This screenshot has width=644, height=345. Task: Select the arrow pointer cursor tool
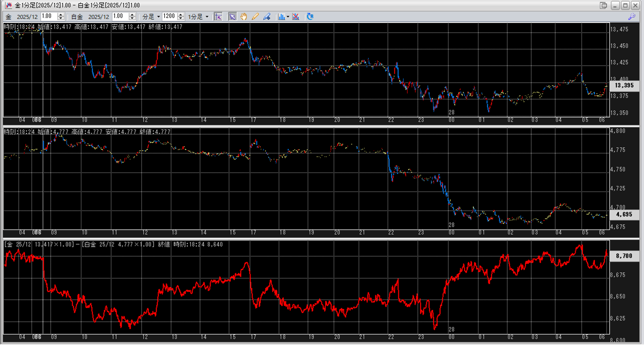232,17
